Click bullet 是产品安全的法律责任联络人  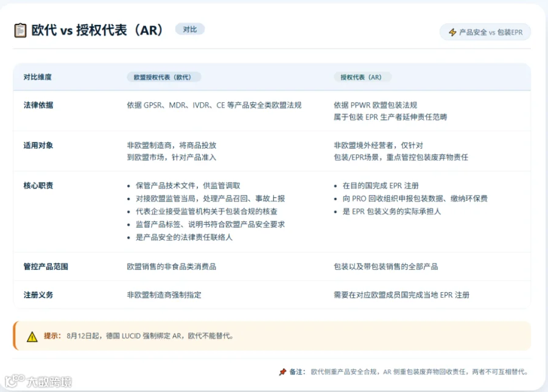[x=184, y=237]
